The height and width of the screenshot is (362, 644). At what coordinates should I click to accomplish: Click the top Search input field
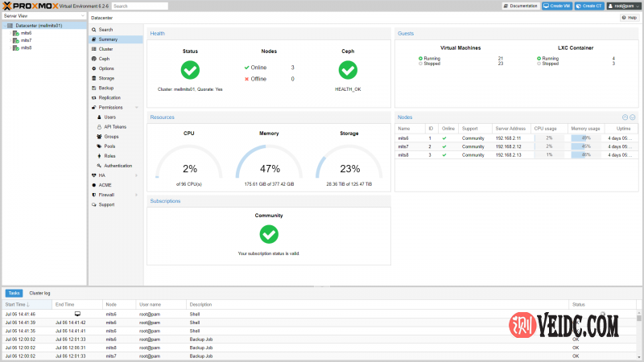(x=141, y=6)
